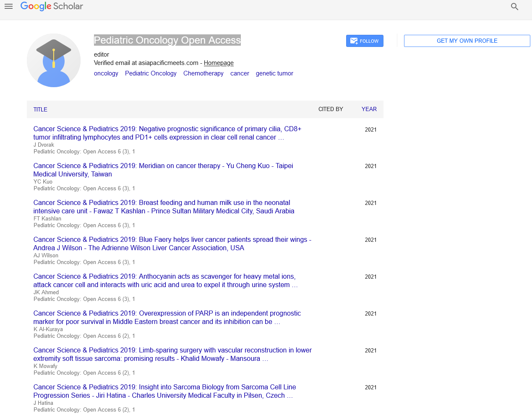The width and height of the screenshot is (532, 417).
Task: Sort articles by Cited By column
Action: click(x=331, y=109)
